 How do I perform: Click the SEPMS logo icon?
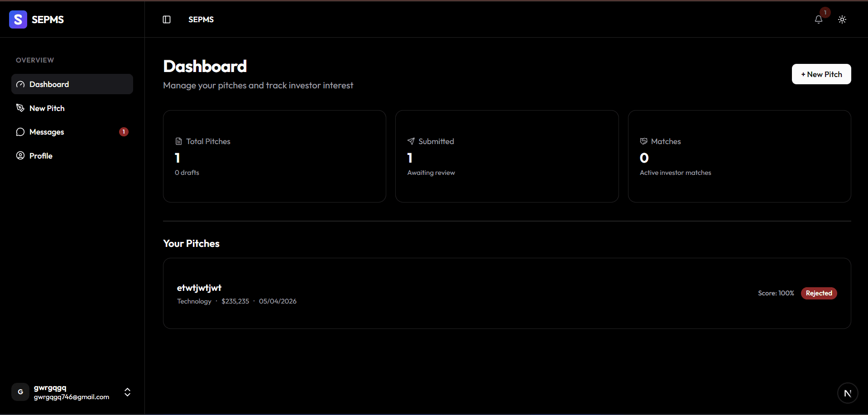[x=18, y=19]
